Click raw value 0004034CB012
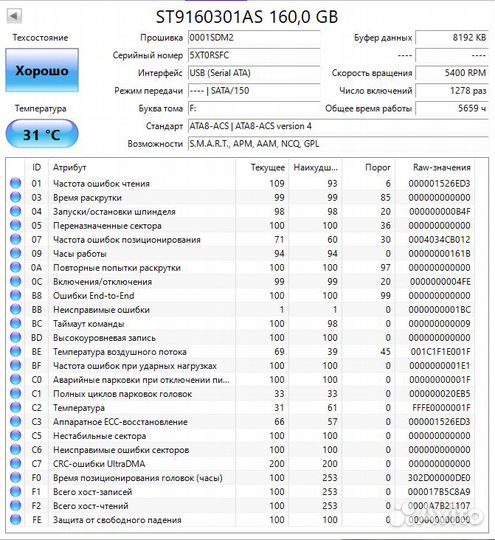Screen dimensions: 495x540 click(439, 240)
